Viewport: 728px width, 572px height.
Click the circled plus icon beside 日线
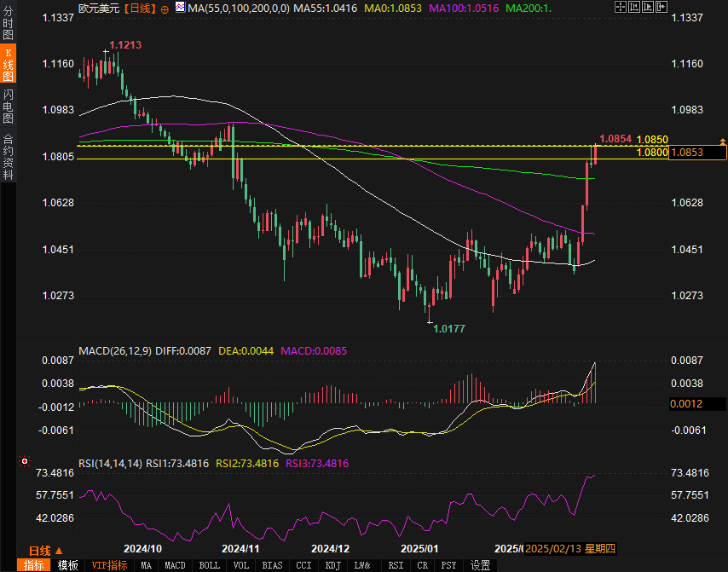(x=165, y=8)
